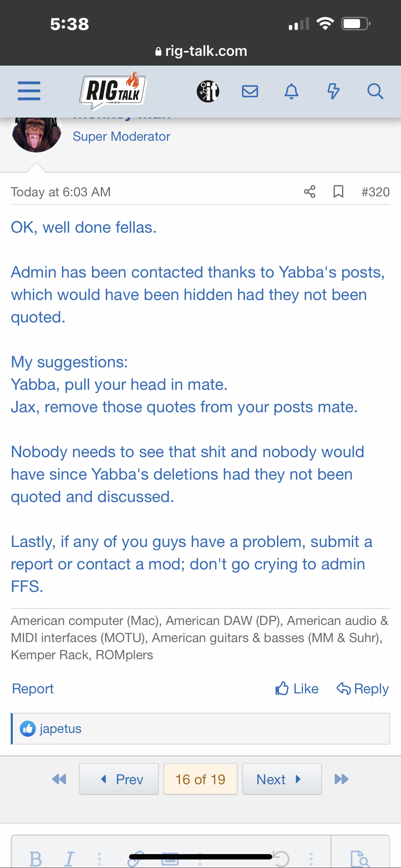Report this moderator post

click(33, 689)
